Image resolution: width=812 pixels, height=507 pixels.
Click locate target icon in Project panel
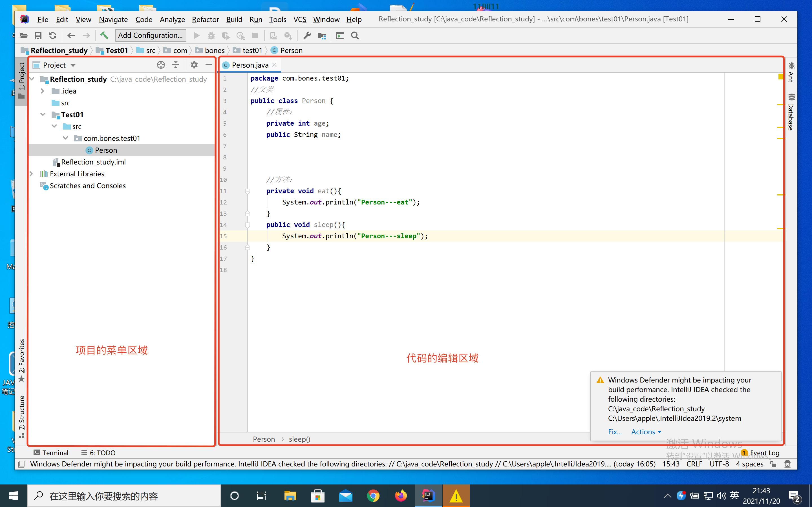coord(161,65)
